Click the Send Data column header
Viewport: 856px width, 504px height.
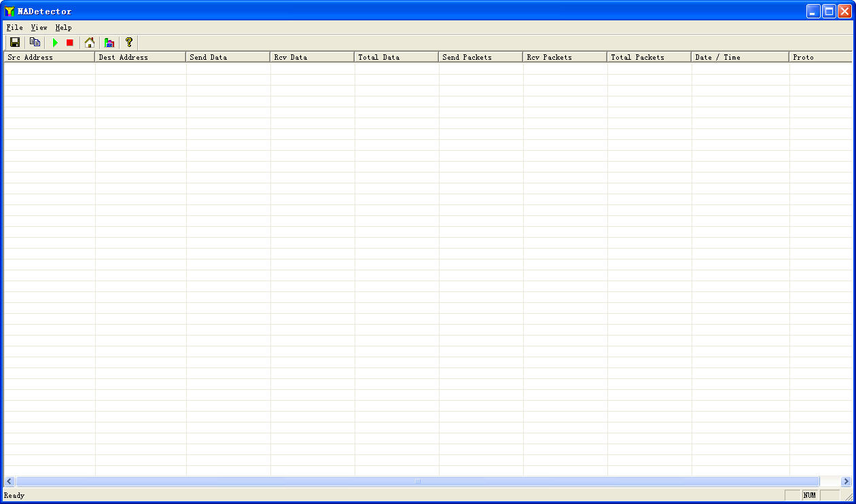pyautogui.click(x=228, y=57)
